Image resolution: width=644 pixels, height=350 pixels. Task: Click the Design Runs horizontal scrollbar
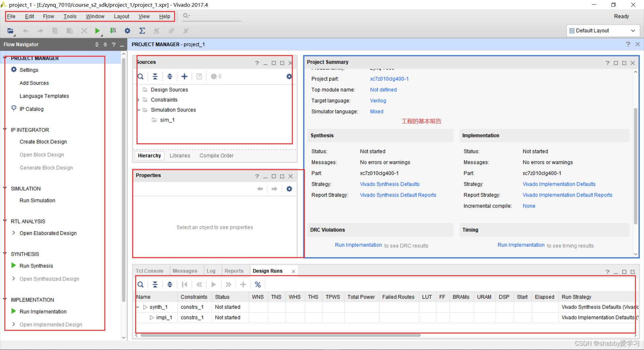click(280, 335)
